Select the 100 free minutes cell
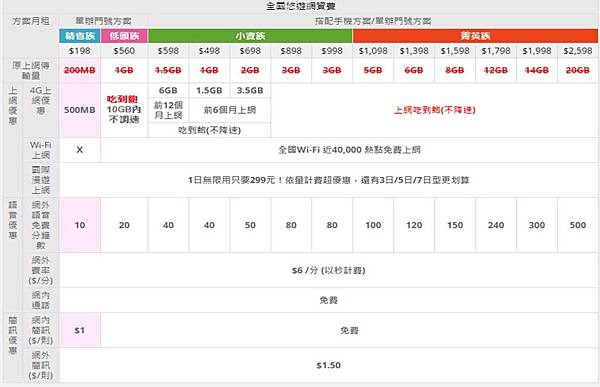 373,225
